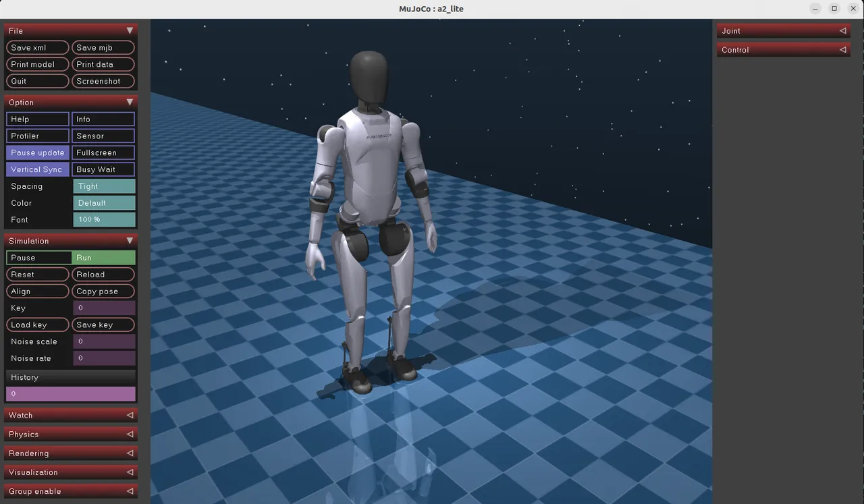The image size is (864, 504).
Task: Disable Vertical Sync
Action: 38,169
